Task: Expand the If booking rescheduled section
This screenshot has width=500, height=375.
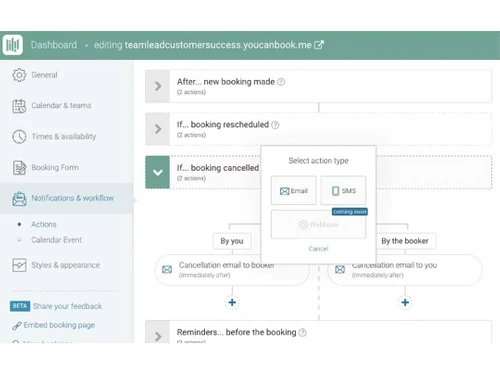Action: click(x=158, y=129)
